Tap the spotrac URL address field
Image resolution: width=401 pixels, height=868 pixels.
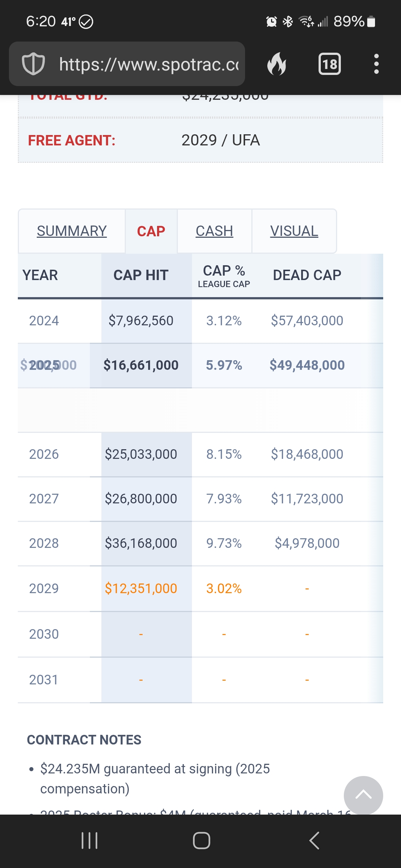coord(149,64)
